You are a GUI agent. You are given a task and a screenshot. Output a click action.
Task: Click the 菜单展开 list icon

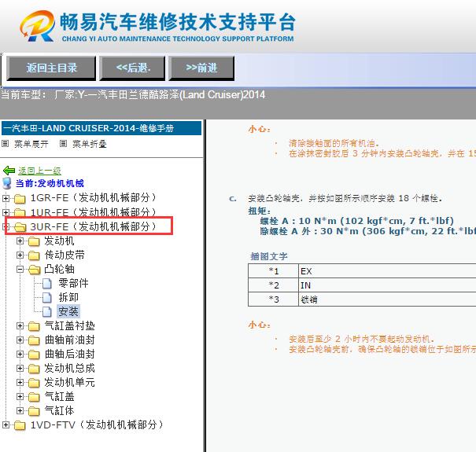point(6,144)
